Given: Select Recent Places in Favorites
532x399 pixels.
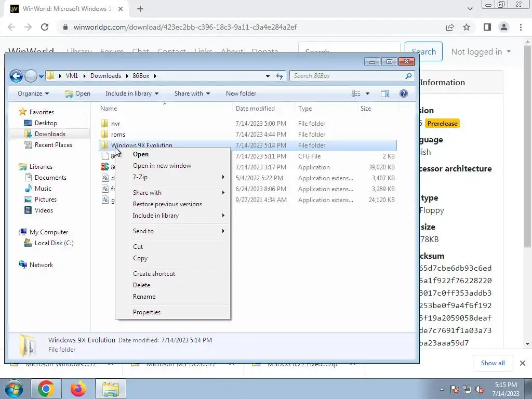Looking at the screenshot, I should pyautogui.click(x=53, y=144).
